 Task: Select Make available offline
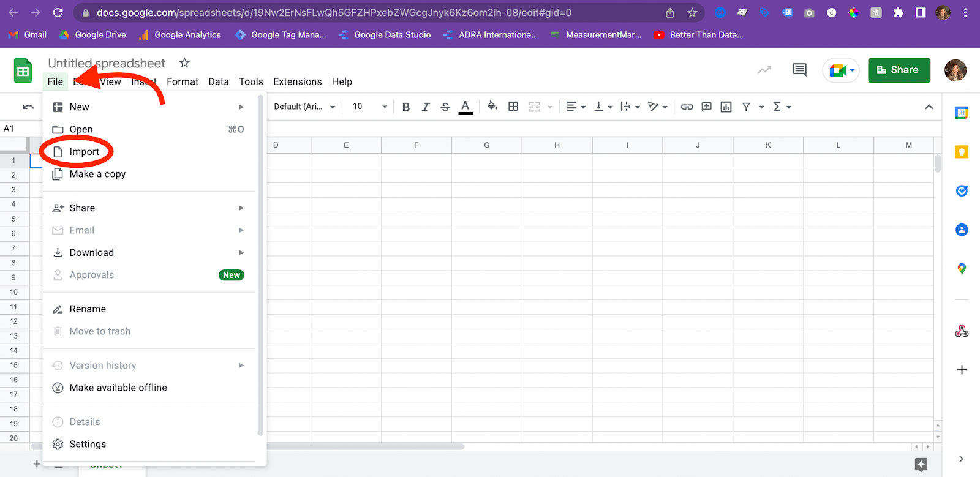(x=149, y=388)
